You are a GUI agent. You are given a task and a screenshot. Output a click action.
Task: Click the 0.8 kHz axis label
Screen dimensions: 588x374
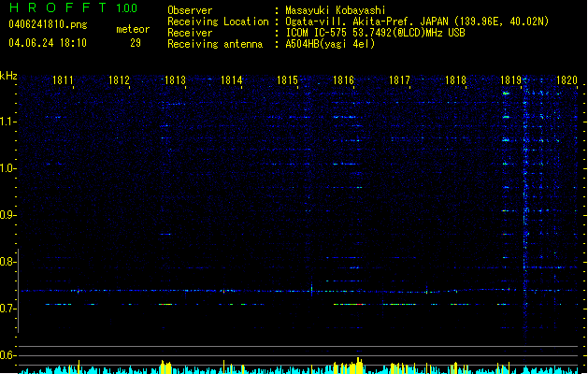pyautogui.click(x=7, y=262)
